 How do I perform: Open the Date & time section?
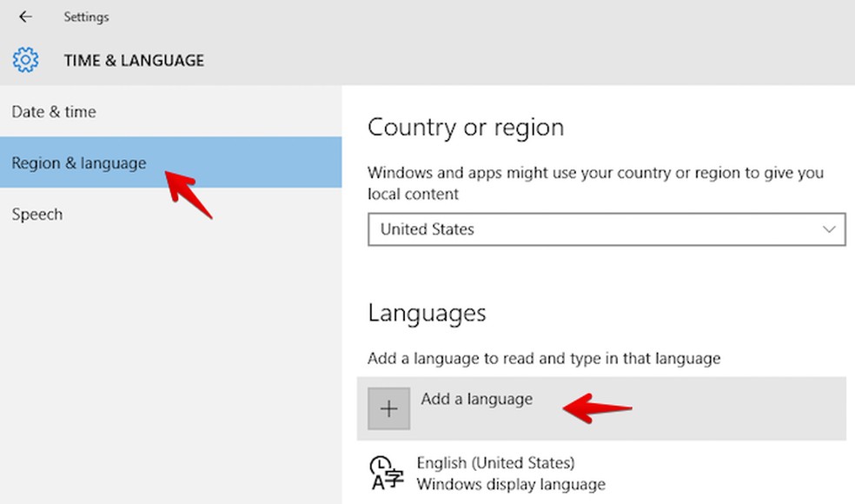click(x=54, y=112)
